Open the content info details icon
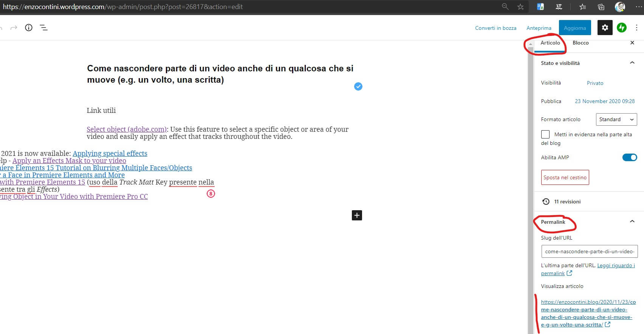 pyautogui.click(x=29, y=28)
